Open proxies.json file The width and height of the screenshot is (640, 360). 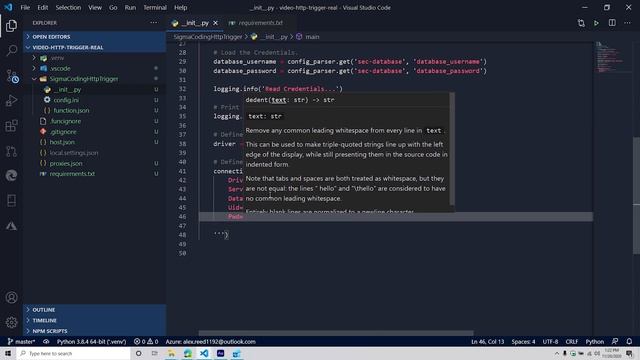[x=95, y=163]
